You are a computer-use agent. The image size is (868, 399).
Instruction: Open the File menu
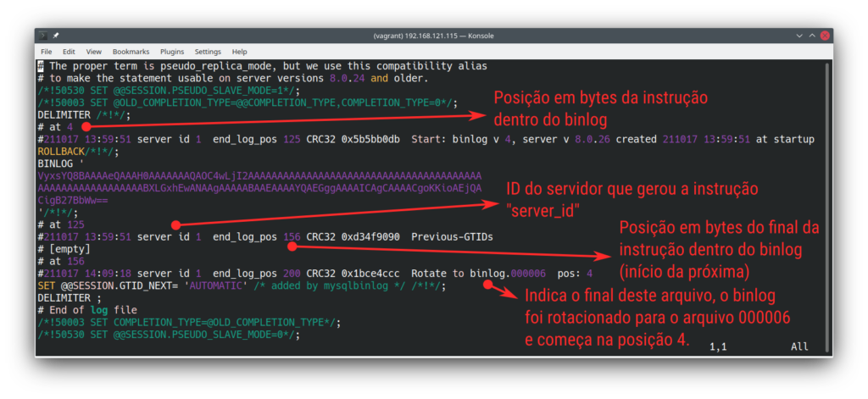tap(47, 52)
